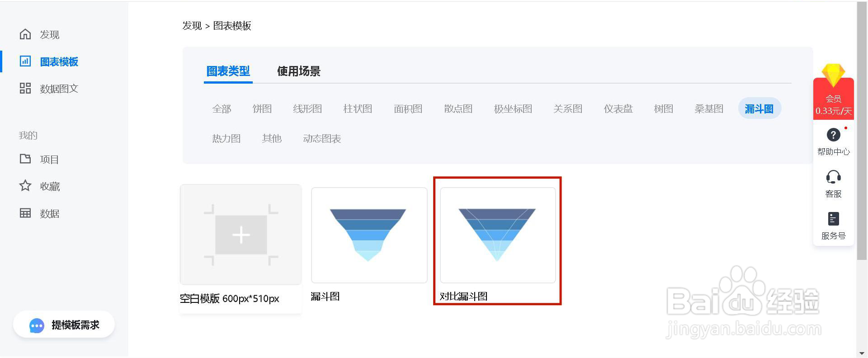Open the 项目 sidebar item
The height and width of the screenshot is (358, 868).
coord(49,160)
